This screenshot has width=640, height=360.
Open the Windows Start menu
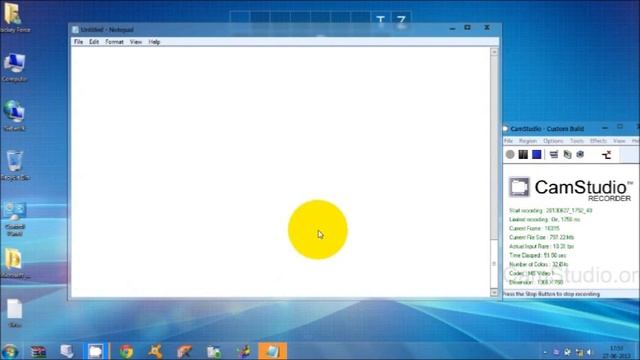click(x=10, y=351)
